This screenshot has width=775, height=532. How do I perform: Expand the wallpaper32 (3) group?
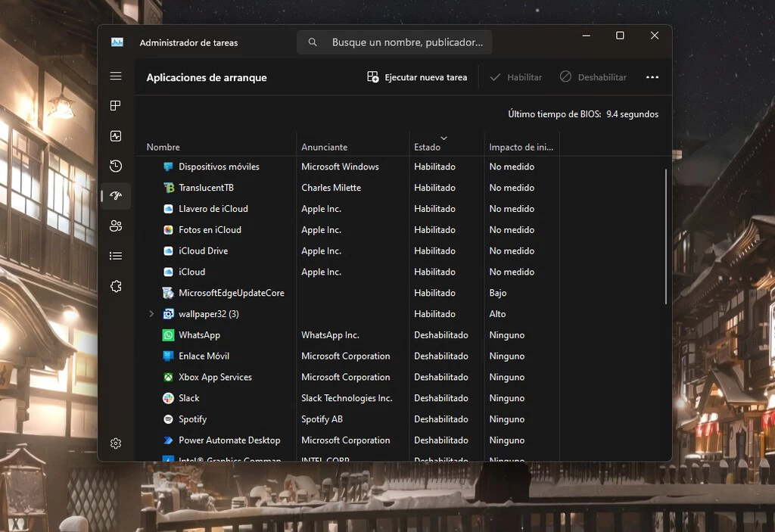[151, 314]
